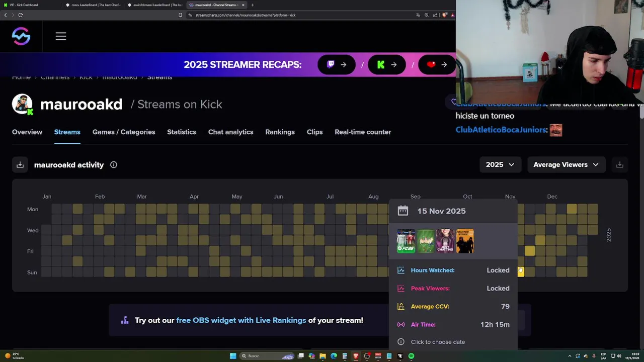The height and width of the screenshot is (362, 644).
Task: Click the bright December Monday heatmap cell
Action: pyautogui.click(x=572, y=209)
